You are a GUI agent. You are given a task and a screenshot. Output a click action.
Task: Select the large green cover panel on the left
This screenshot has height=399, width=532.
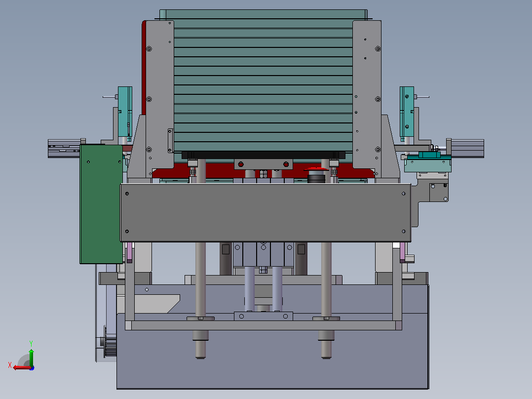pos(101,204)
